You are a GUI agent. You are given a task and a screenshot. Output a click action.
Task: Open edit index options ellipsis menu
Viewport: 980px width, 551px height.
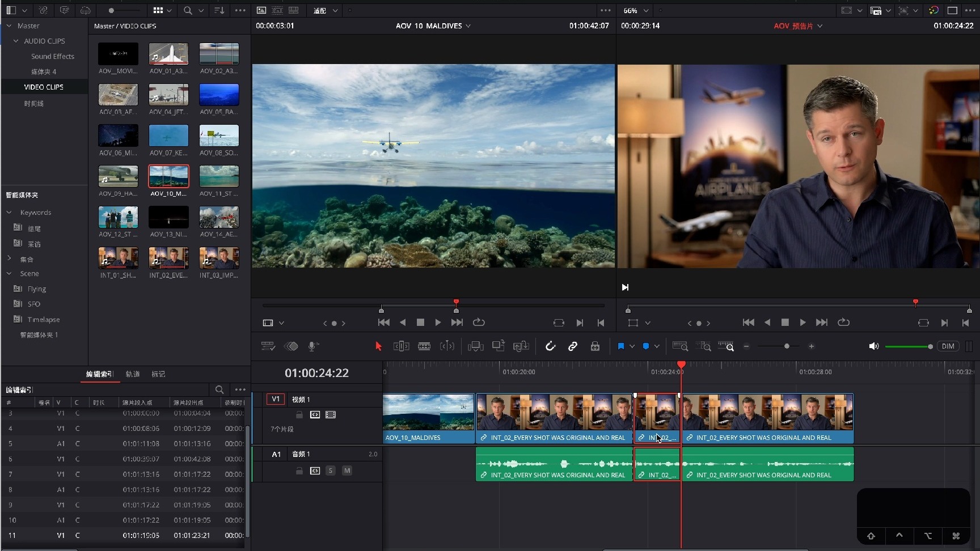pyautogui.click(x=240, y=389)
